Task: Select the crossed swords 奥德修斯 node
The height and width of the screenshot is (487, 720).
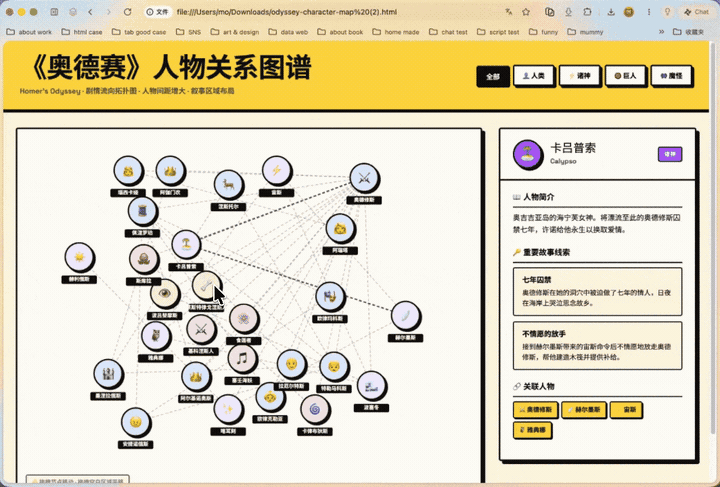Action: pyautogui.click(x=364, y=178)
